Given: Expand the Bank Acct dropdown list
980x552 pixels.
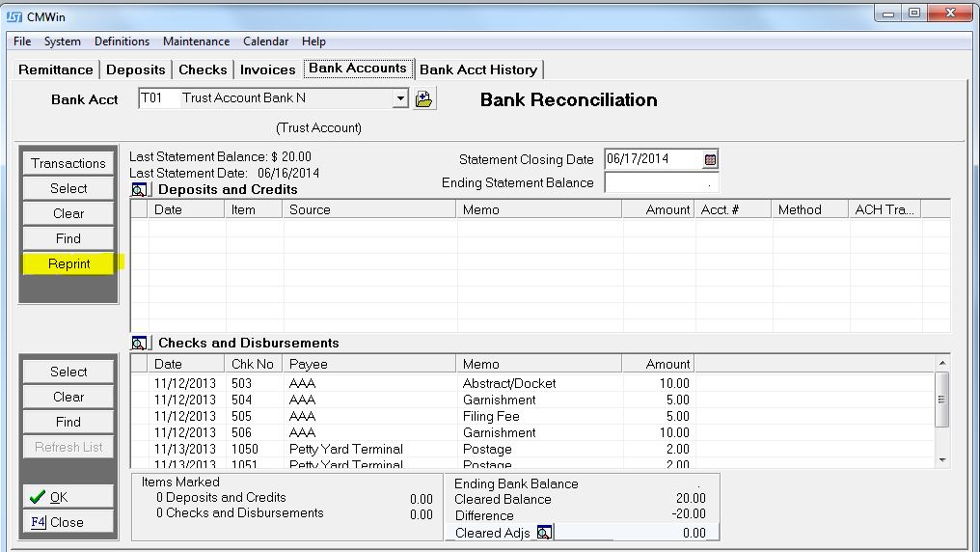Looking at the screenshot, I should click(400, 98).
